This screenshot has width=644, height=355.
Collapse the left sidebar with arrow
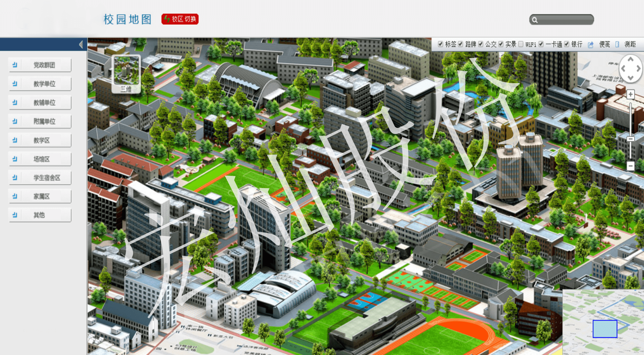81,44
